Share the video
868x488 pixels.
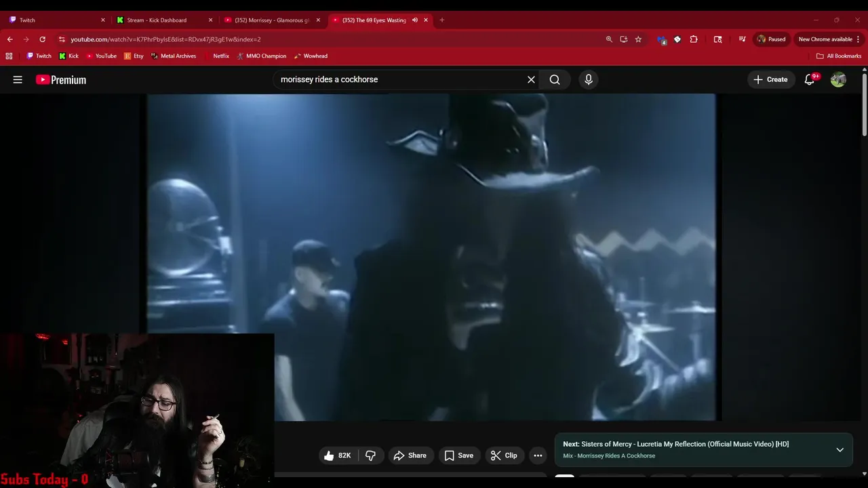point(410,455)
